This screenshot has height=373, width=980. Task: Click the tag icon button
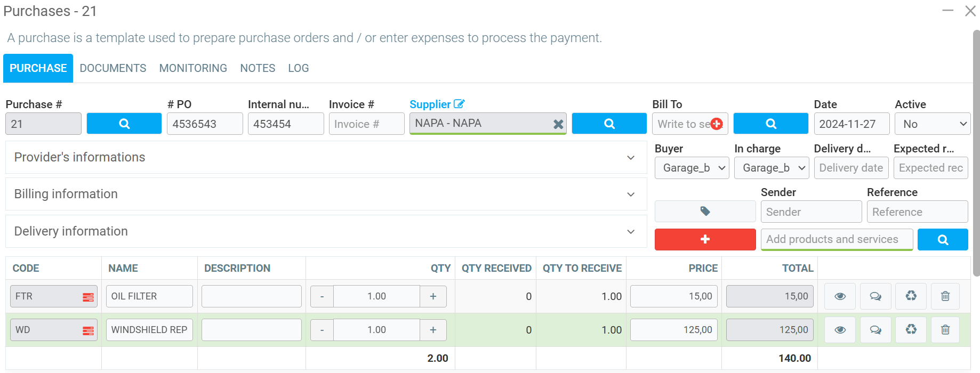point(705,212)
